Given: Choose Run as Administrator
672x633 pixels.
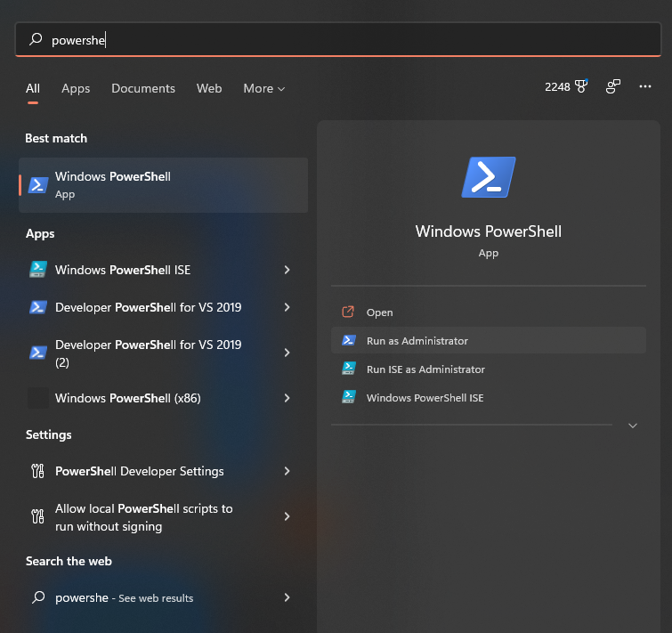Looking at the screenshot, I should 488,340.
